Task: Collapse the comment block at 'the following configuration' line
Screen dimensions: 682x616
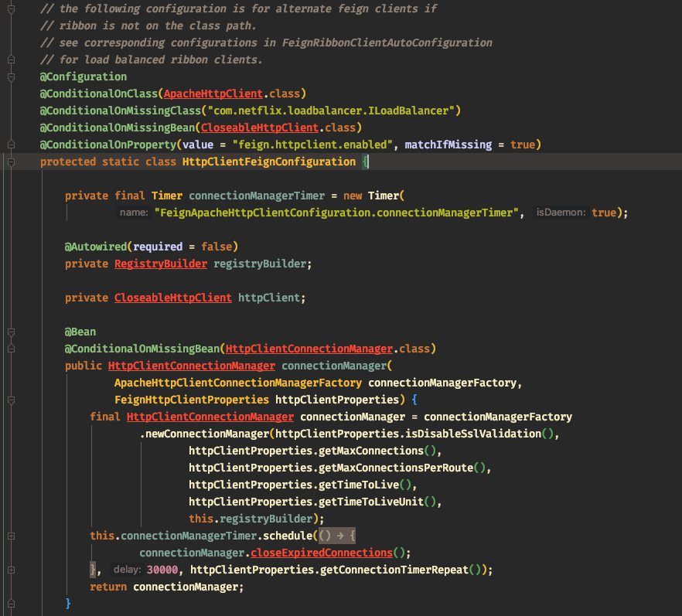Action: [12, 9]
